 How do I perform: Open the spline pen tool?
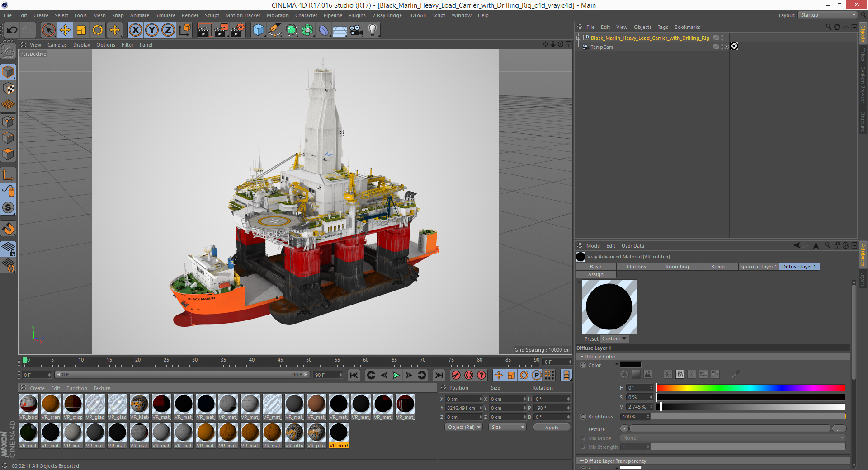pyautogui.click(x=275, y=30)
